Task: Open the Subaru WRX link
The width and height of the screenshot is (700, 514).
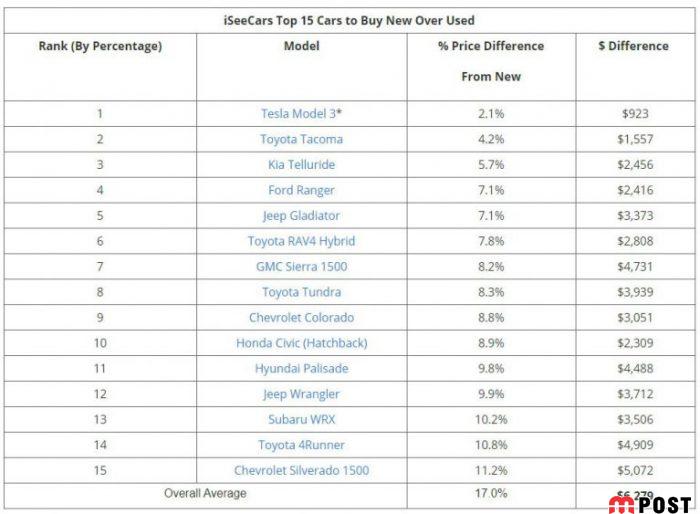Action: pos(301,420)
